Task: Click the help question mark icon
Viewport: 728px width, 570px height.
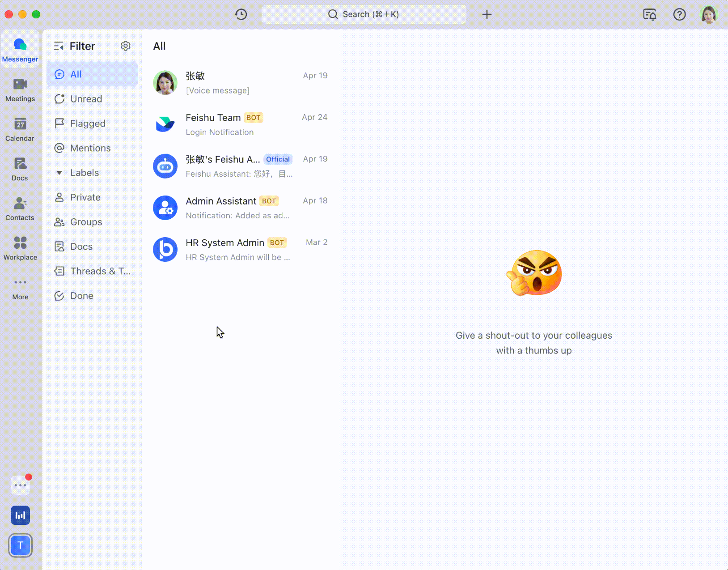Action: (680, 14)
